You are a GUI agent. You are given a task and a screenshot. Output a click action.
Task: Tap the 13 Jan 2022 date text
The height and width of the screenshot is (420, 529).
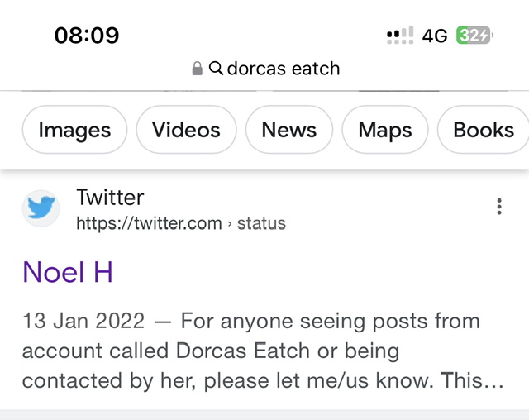[83, 321]
